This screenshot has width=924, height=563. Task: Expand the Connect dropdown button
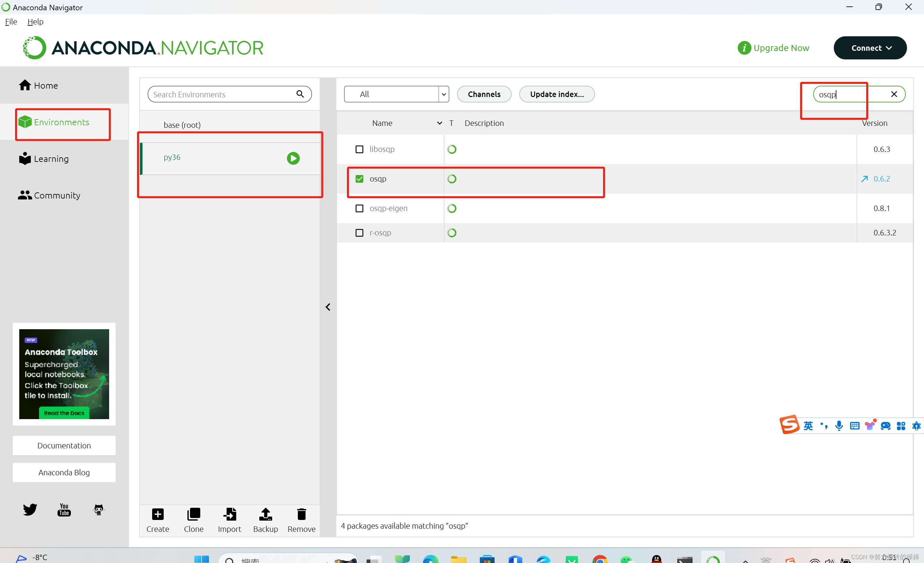[x=870, y=48]
